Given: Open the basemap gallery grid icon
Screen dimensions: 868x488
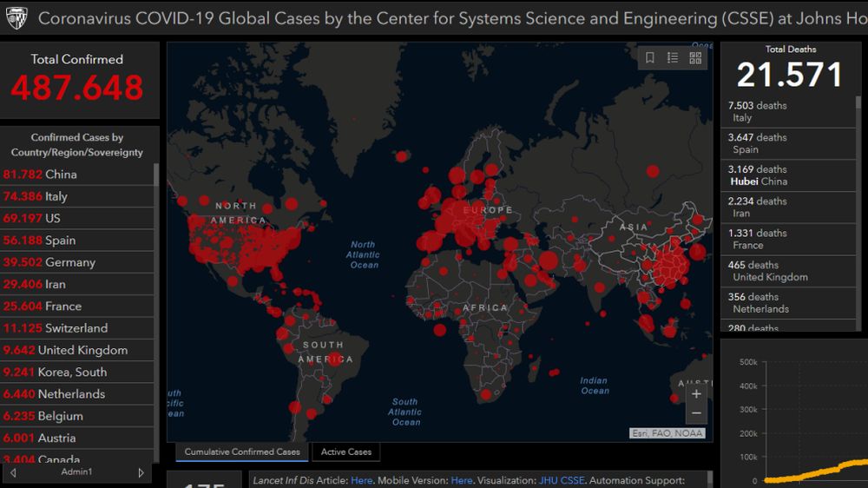Looking at the screenshot, I should 695,58.
